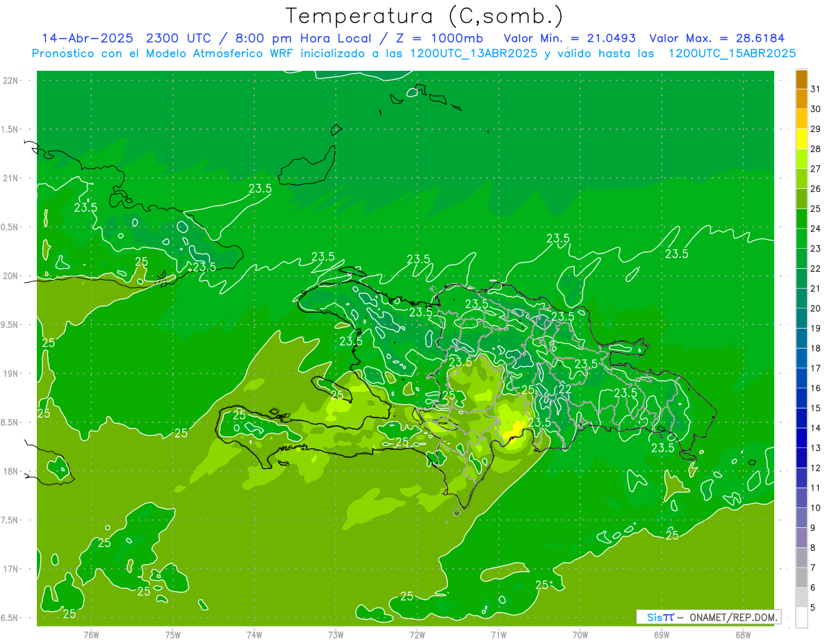Click the legend value 8
Screen dimensions: 834x644
[813, 548]
